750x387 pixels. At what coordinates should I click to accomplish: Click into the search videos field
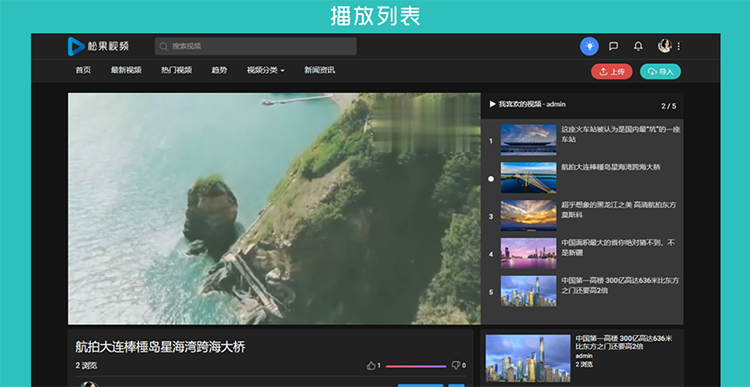click(255, 46)
